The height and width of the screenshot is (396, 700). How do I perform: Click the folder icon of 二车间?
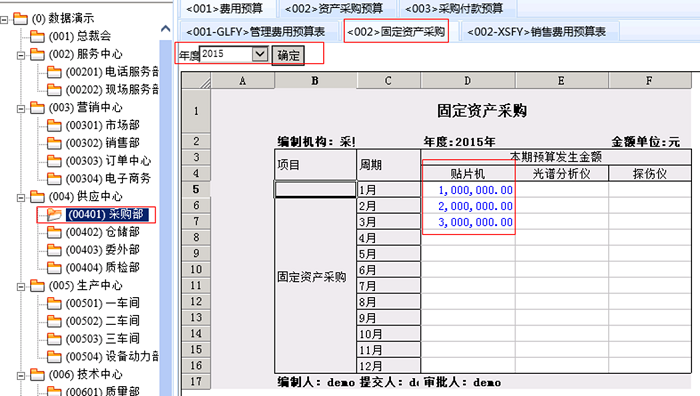coord(54,321)
